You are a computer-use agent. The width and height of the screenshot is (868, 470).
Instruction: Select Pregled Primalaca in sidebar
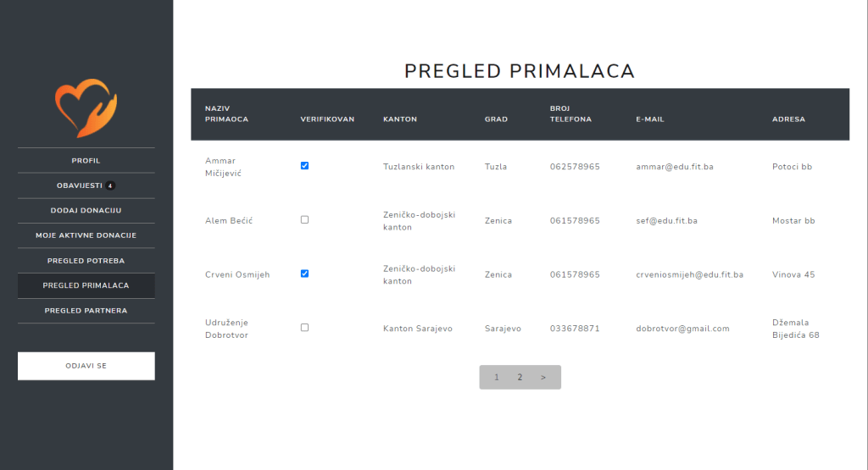86,285
